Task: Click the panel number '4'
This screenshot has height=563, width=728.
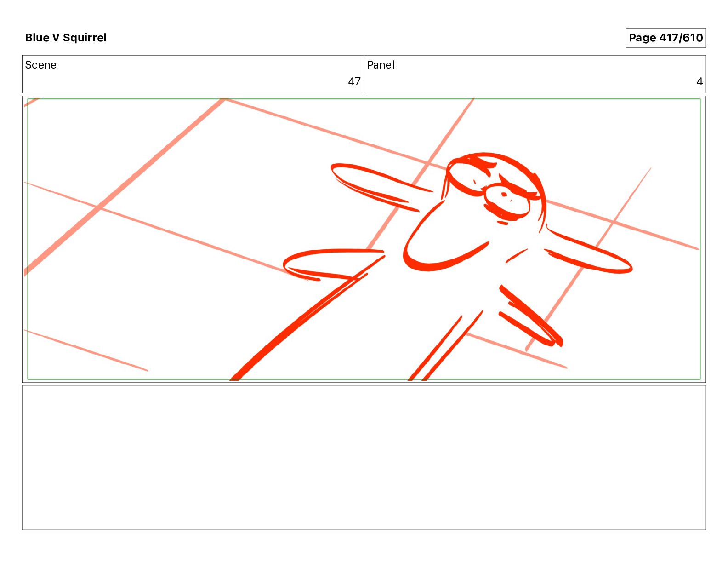Action: (700, 81)
